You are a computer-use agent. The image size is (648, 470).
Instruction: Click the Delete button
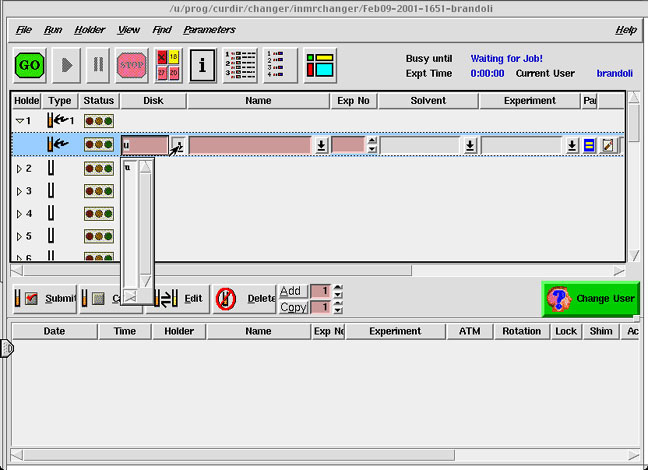point(245,298)
